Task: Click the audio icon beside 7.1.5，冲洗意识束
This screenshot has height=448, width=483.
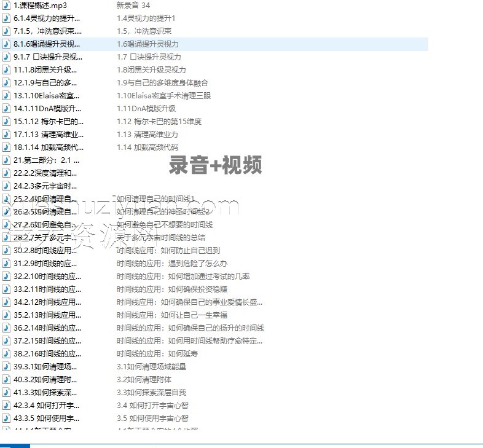Action: pos(6,31)
